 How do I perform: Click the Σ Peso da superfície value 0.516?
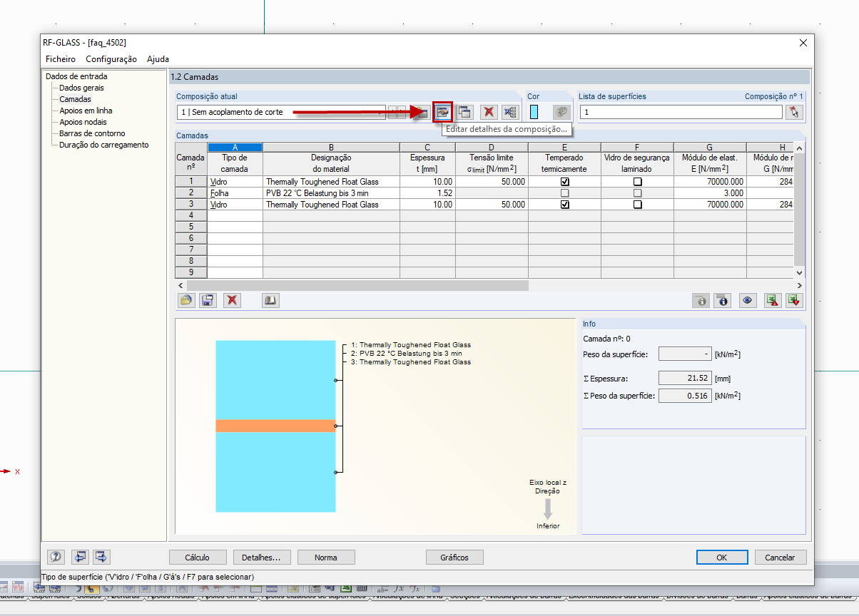click(x=684, y=396)
